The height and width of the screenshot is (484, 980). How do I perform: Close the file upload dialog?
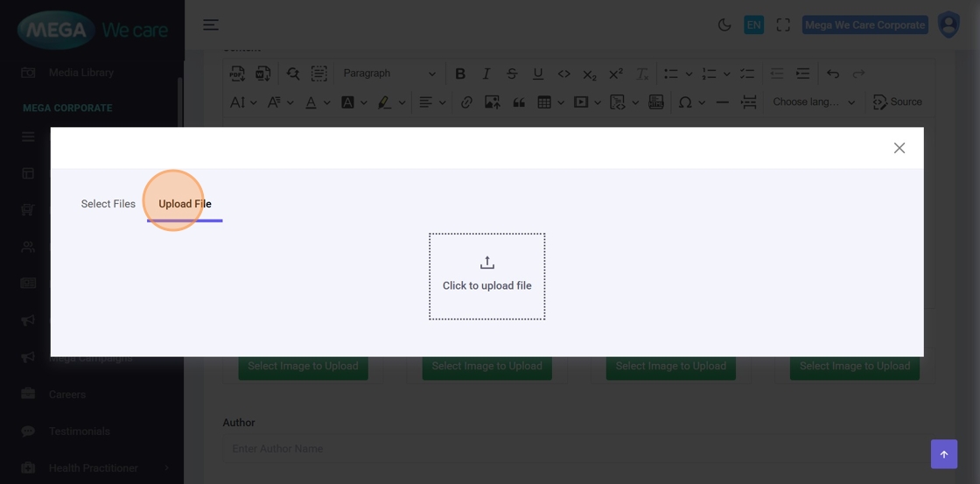coord(899,148)
